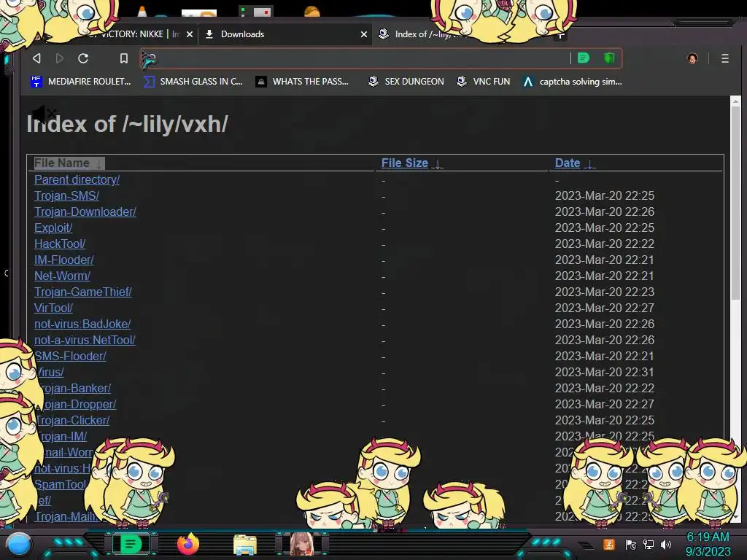Image resolution: width=747 pixels, height=560 pixels.
Task: Select the Index of /~lily tab
Action: click(424, 34)
